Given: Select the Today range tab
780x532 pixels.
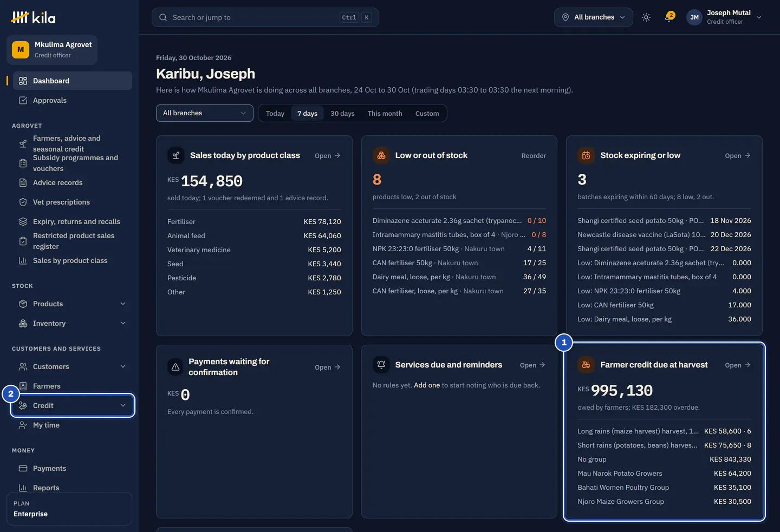Looking at the screenshot, I should 275,114.
